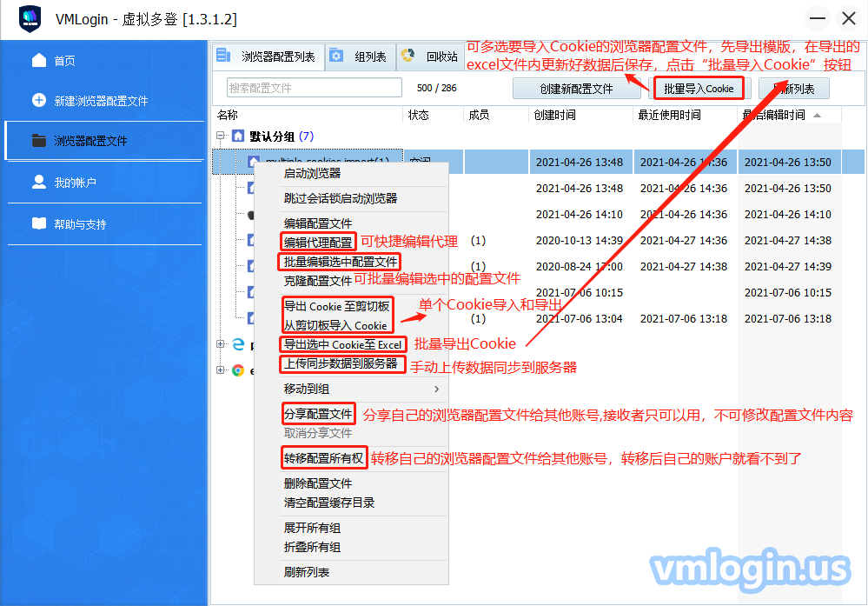Screen dimensions: 868x606
Task: Click the book icon for 帮助与支持
Action: click(x=39, y=223)
